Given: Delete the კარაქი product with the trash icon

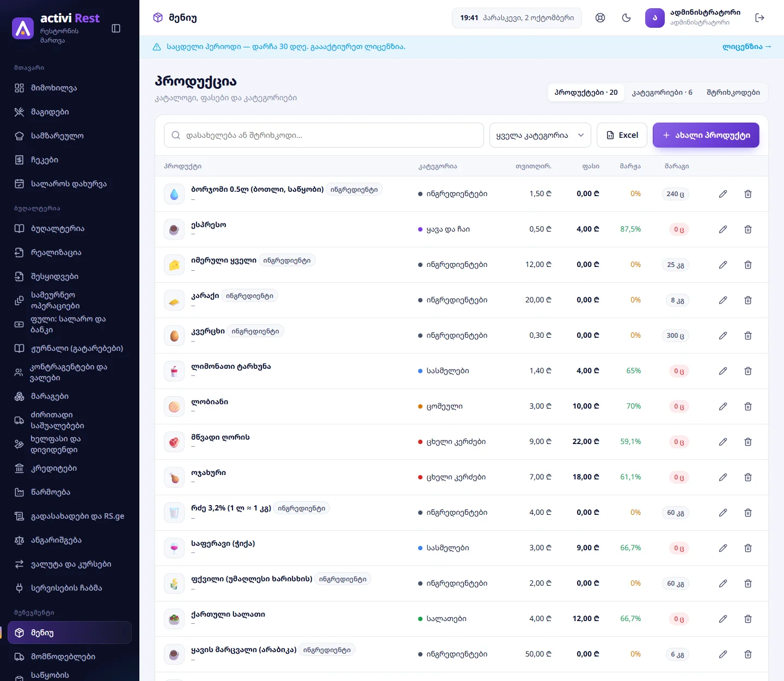Looking at the screenshot, I should click(748, 300).
